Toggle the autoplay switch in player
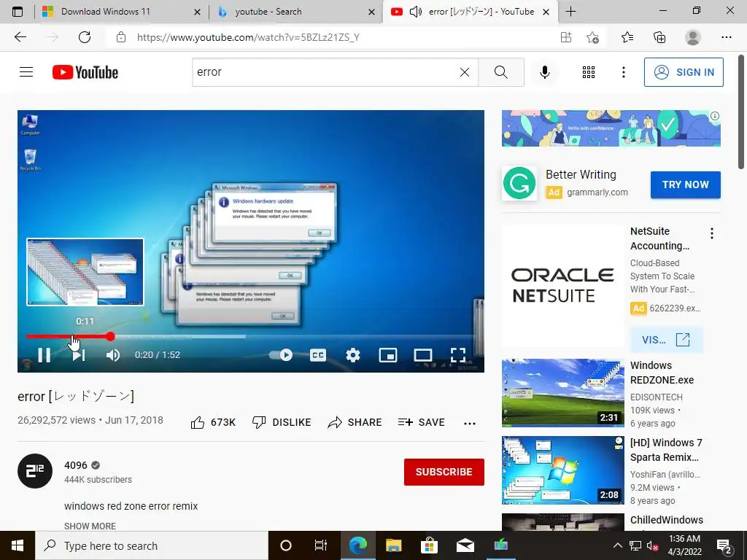The width and height of the screenshot is (747, 560). (281, 355)
